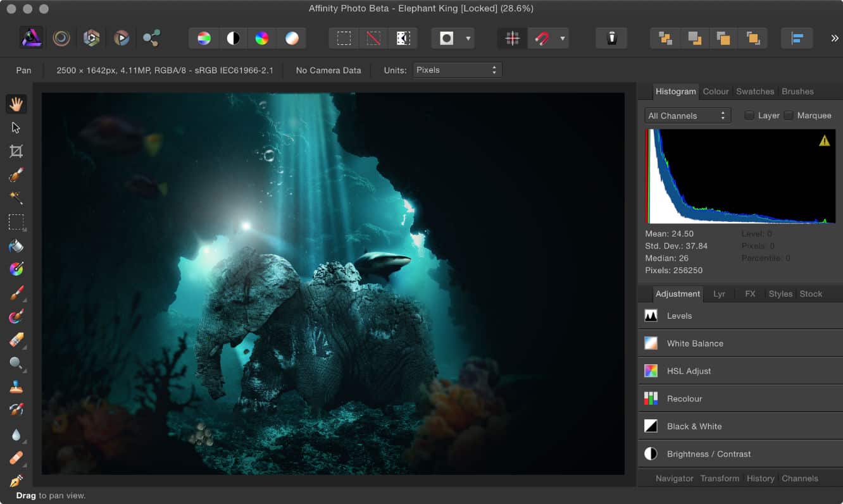
Task: Select the Flood Fill tool
Action: tap(16, 246)
